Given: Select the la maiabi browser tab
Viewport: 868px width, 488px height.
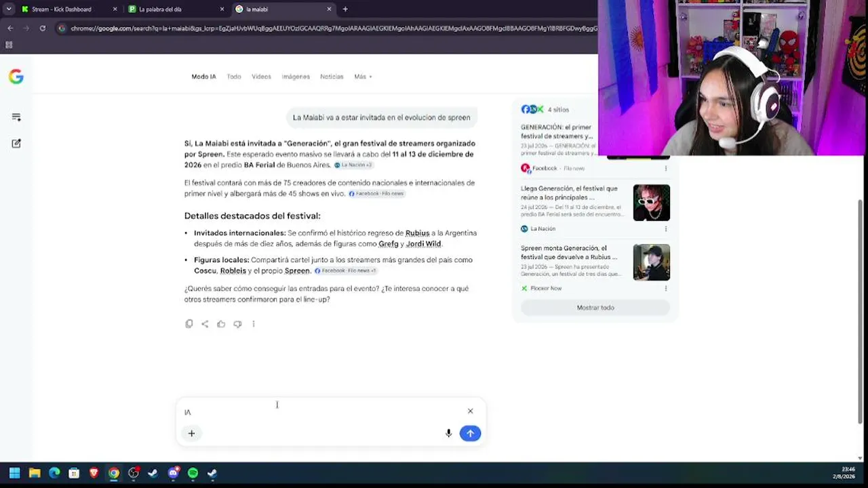Looking at the screenshot, I should [x=283, y=9].
